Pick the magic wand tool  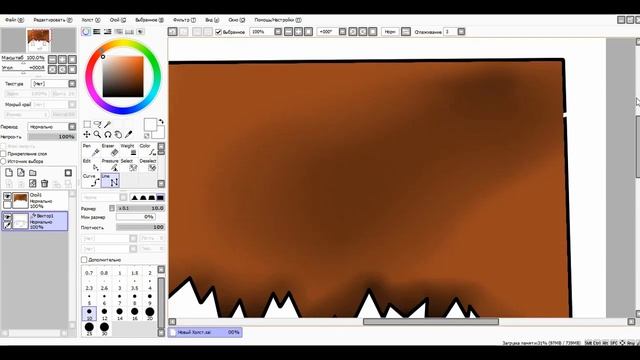pos(107,124)
